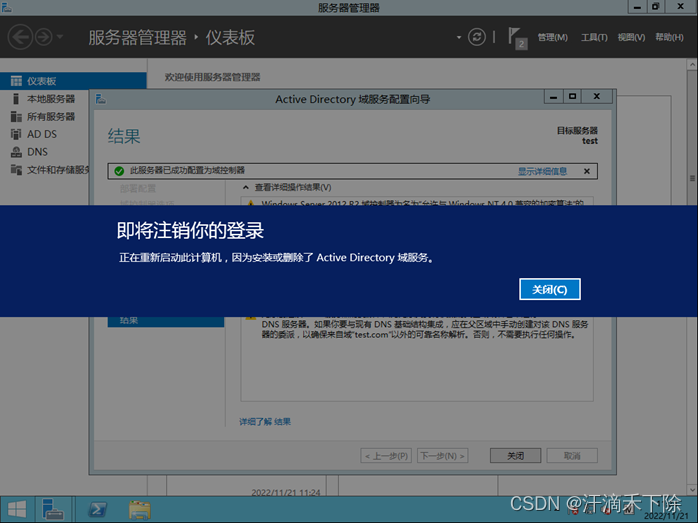Dismiss the success message with its X
Screen dimensions: 698x523
(x=587, y=171)
